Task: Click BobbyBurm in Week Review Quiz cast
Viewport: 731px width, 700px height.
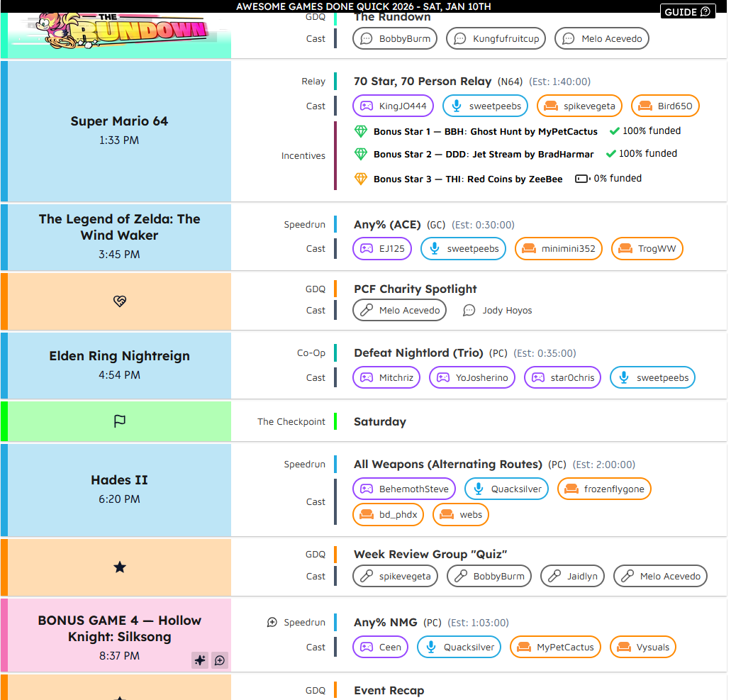Action: click(x=489, y=576)
